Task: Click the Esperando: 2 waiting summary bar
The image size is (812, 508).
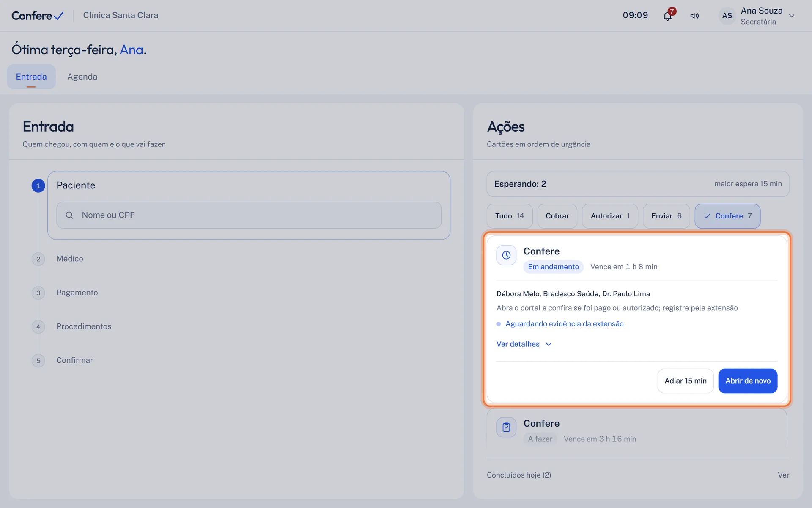Action: click(x=638, y=184)
